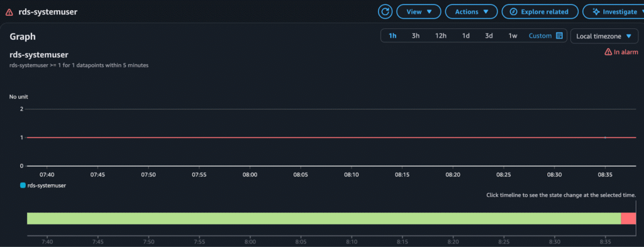644x247 pixels.
Task: Click the 08:00 x-axis label on graph
Action: tap(250, 175)
